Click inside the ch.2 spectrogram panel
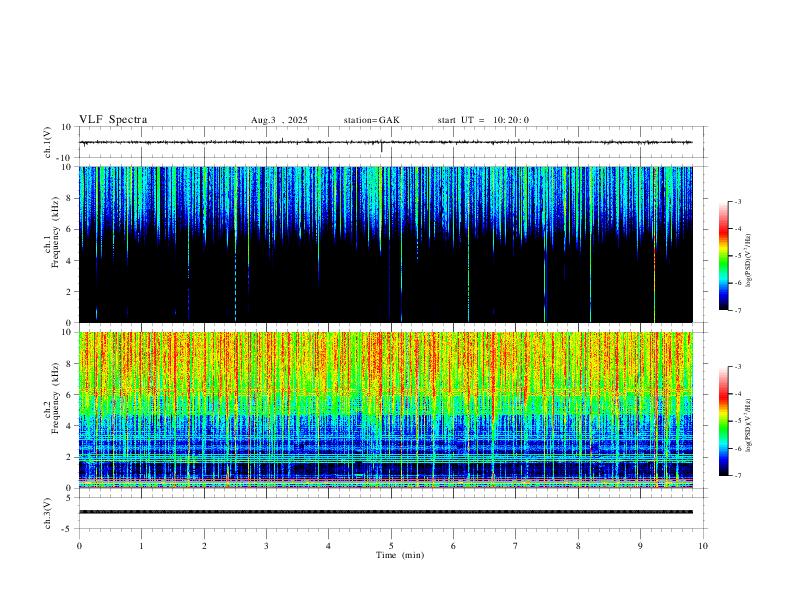 tap(386, 410)
